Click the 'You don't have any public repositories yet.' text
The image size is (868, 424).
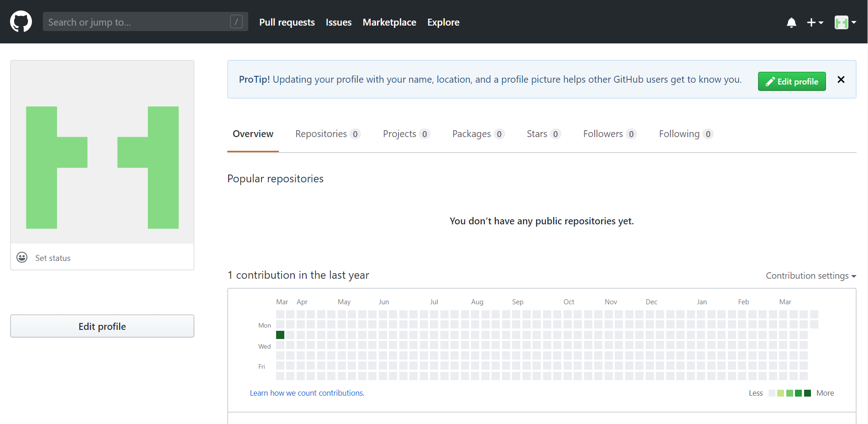pyautogui.click(x=542, y=221)
